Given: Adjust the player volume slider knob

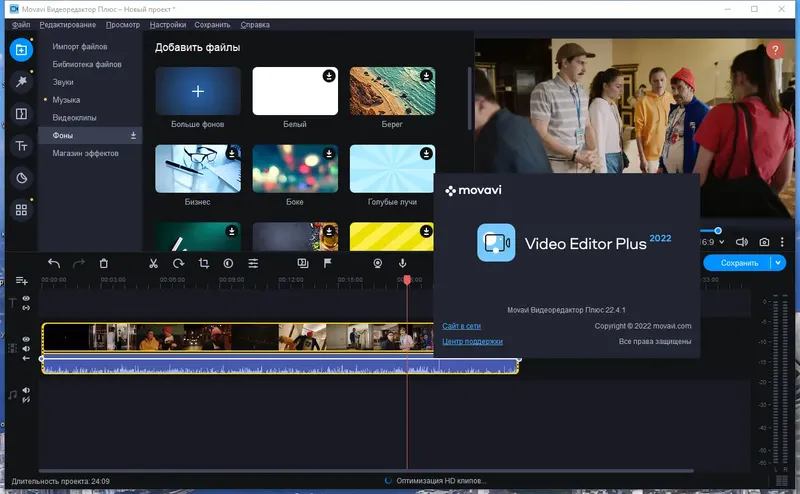Looking at the screenshot, I should [718, 231].
